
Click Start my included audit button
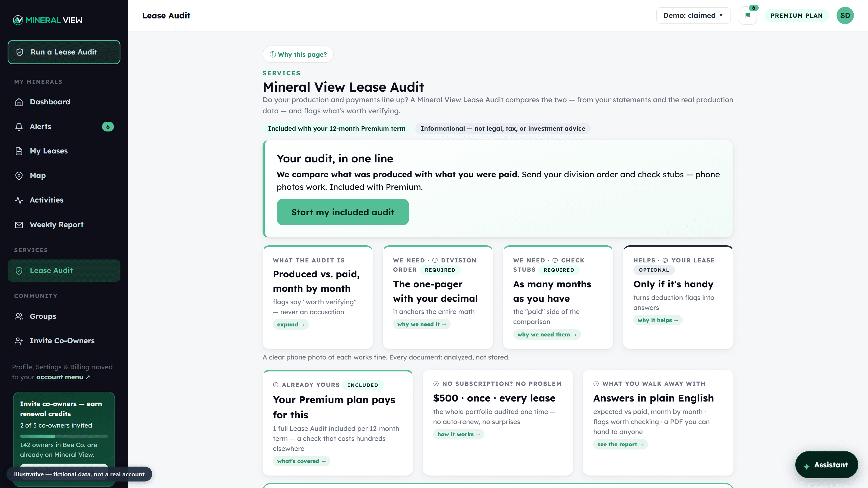[343, 212]
